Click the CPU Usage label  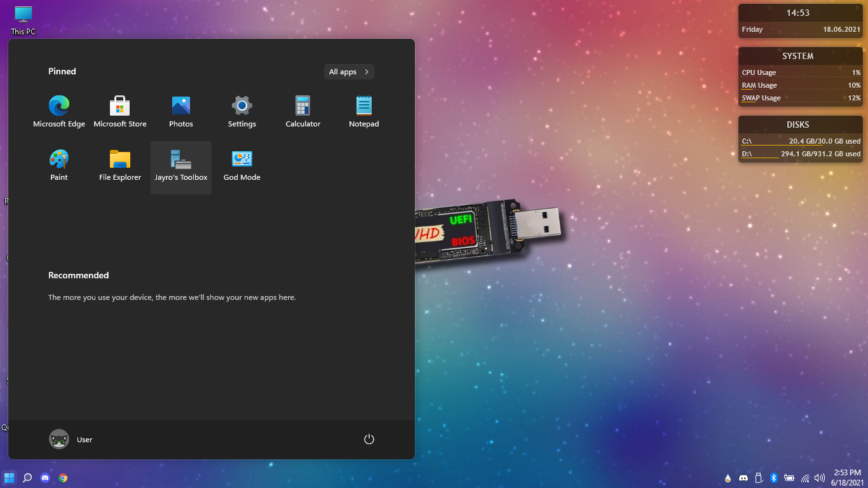point(759,72)
